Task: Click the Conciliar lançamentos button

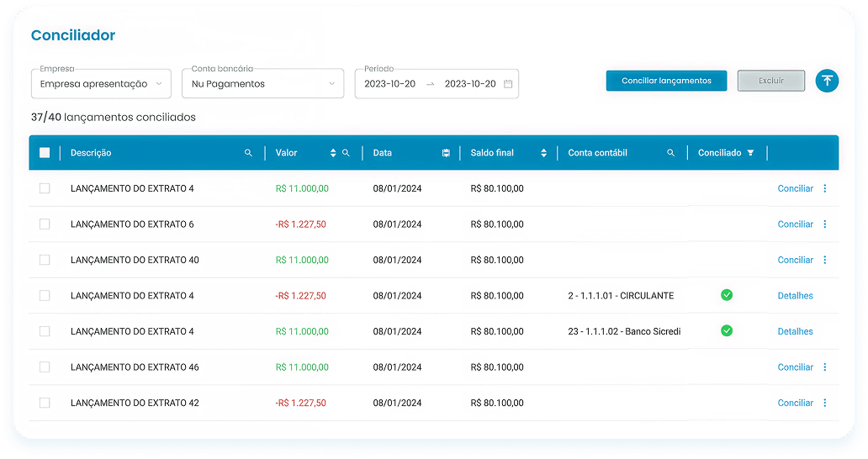Action: [666, 81]
